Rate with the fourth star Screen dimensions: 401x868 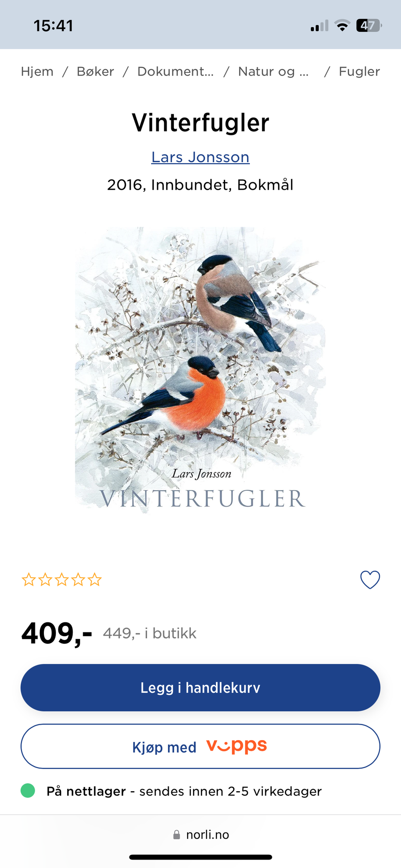click(78, 580)
